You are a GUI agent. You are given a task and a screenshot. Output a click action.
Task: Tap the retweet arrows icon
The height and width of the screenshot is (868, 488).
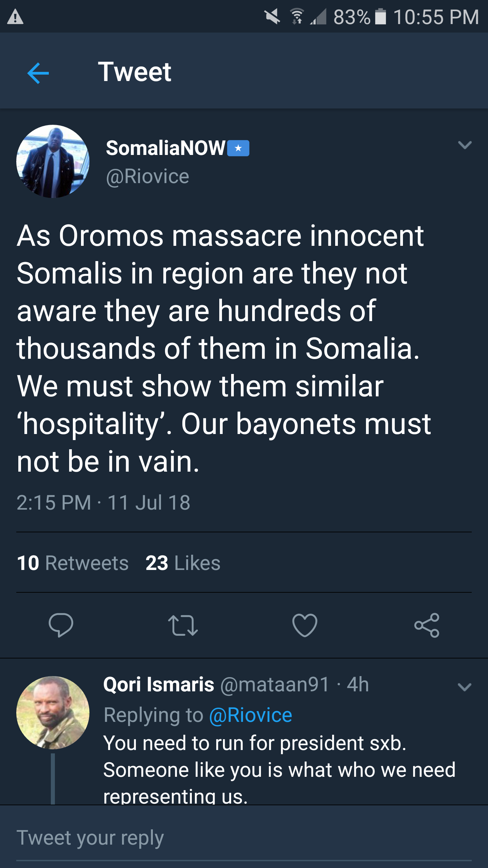pyautogui.click(x=183, y=625)
